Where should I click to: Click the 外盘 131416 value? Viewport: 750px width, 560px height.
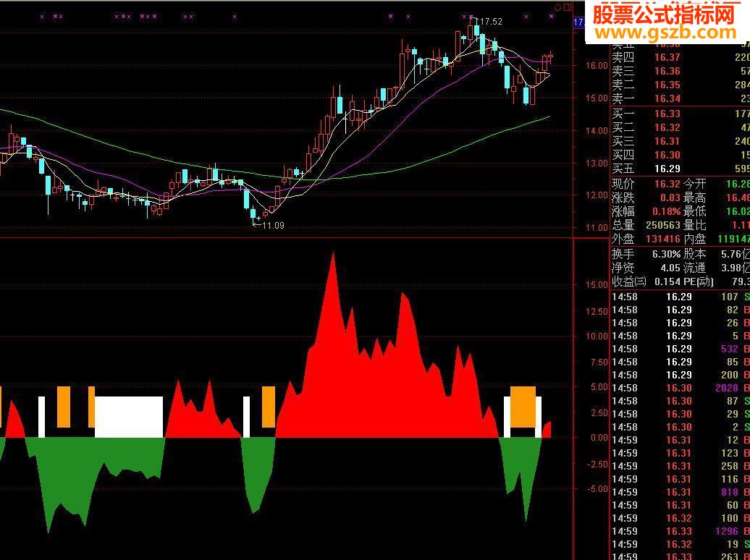click(x=663, y=239)
